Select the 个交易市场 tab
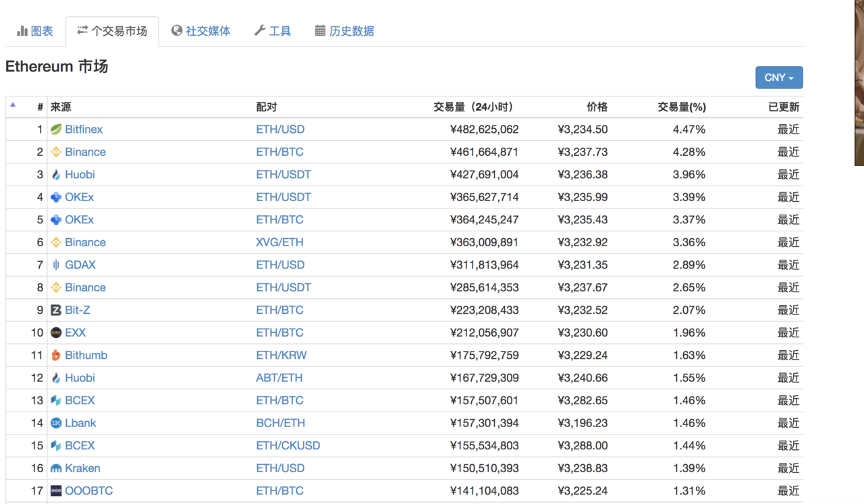 tap(112, 31)
